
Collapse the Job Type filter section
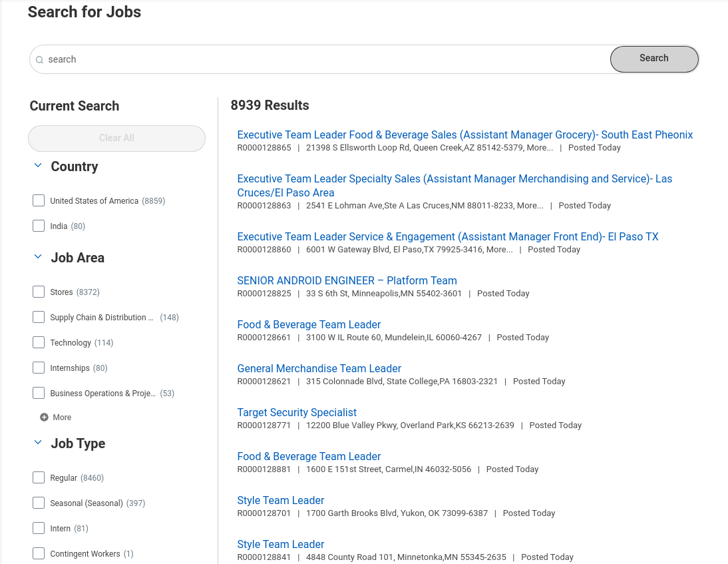(x=37, y=442)
